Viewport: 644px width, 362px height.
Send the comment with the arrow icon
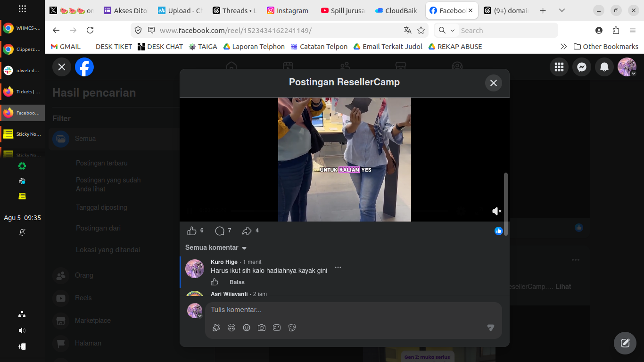coord(491,328)
